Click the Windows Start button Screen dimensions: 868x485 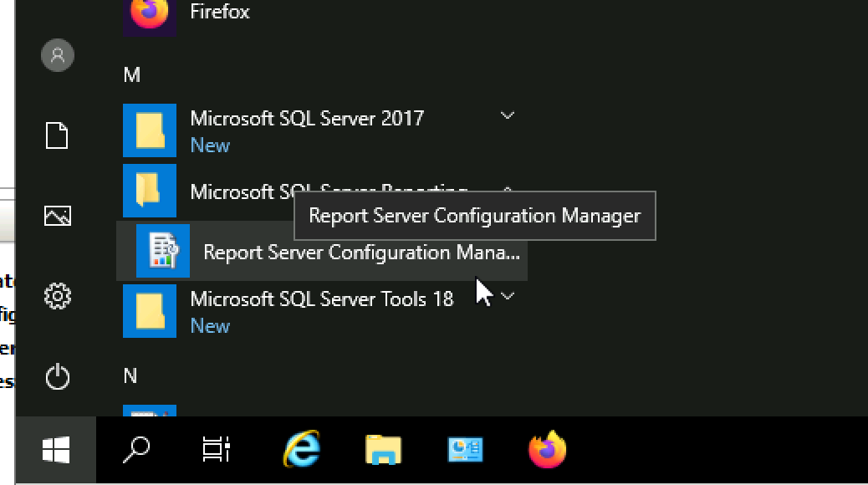tap(56, 450)
